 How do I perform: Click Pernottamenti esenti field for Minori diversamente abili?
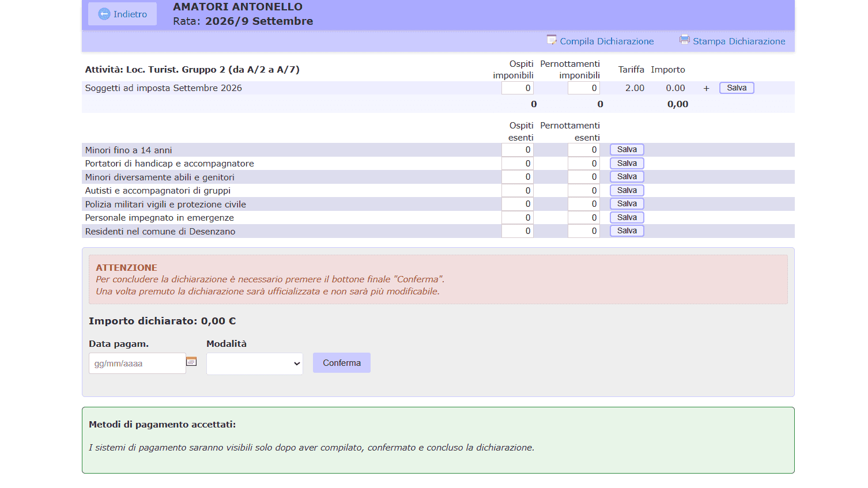pyautogui.click(x=584, y=177)
